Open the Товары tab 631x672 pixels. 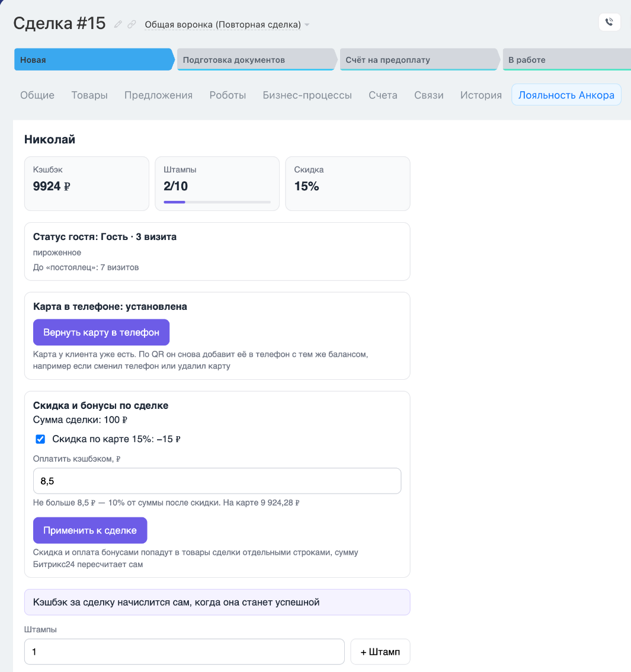point(89,95)
